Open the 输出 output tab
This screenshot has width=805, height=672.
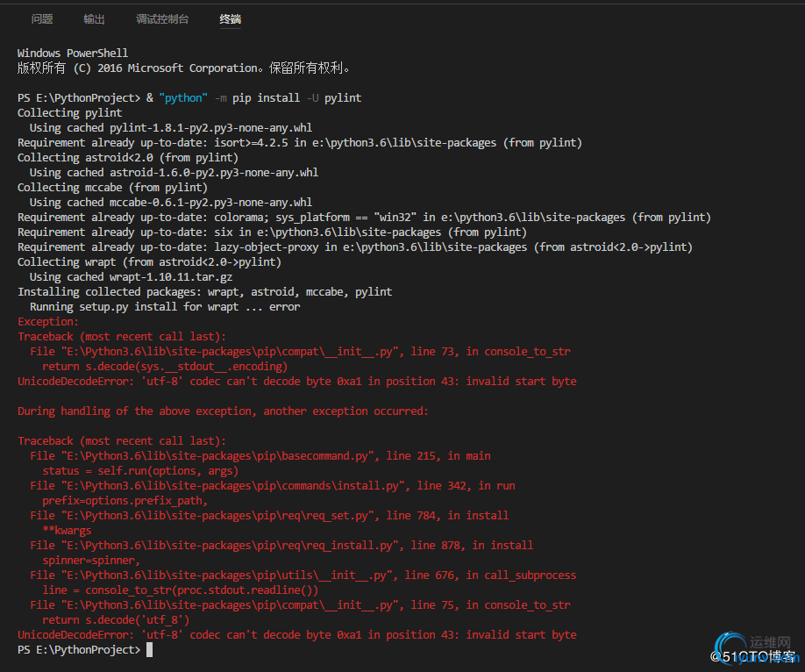pyautogui.click(x=94, y=19)
